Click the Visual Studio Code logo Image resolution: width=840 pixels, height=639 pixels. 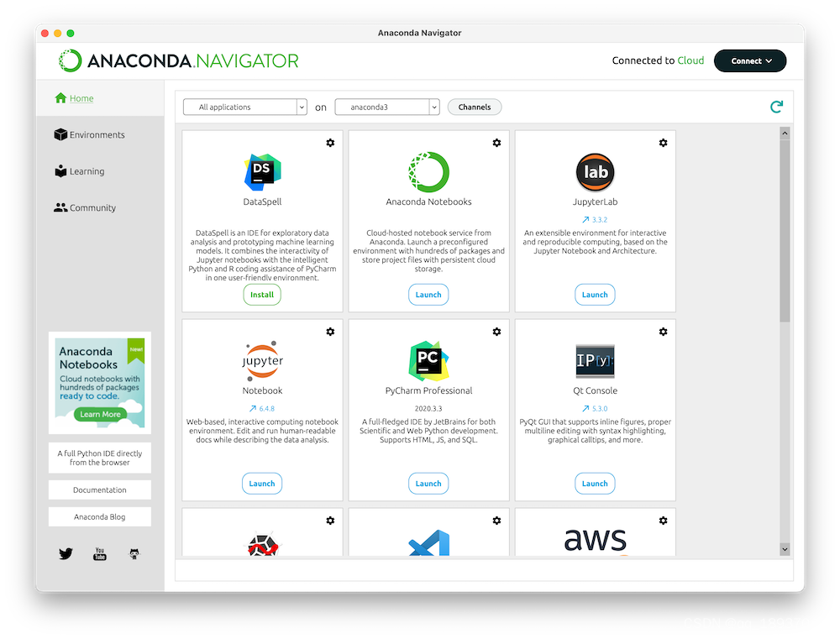point(429,542)
